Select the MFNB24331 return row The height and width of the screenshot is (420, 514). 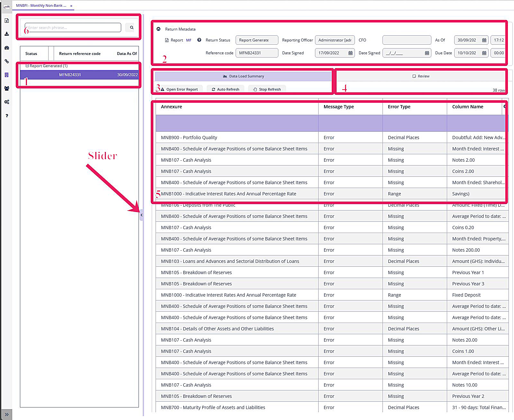pos(79,75)
